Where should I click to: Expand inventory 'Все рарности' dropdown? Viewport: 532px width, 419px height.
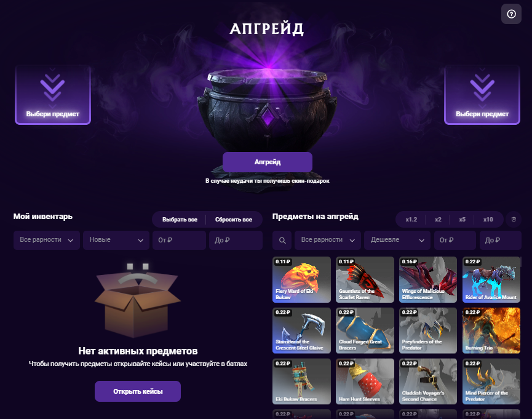(47, 240)
